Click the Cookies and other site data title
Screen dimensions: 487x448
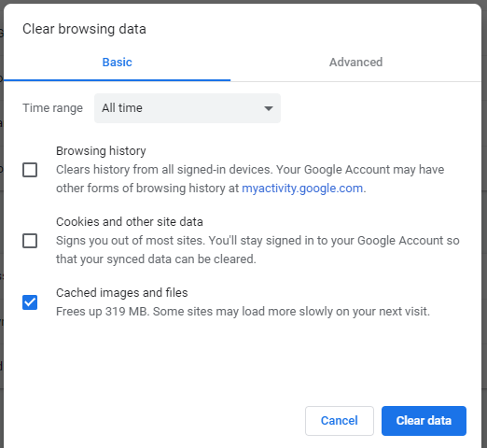point(130,222)
